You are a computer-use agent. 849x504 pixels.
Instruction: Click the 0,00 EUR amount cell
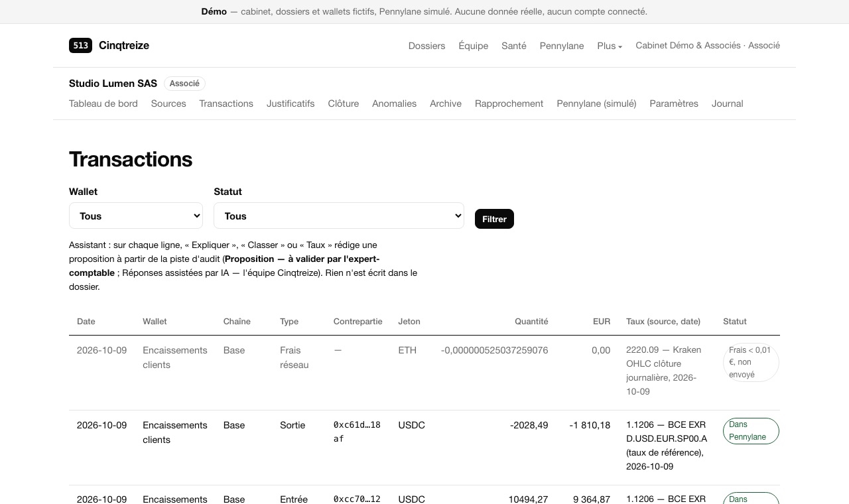[x=601, y=350]
